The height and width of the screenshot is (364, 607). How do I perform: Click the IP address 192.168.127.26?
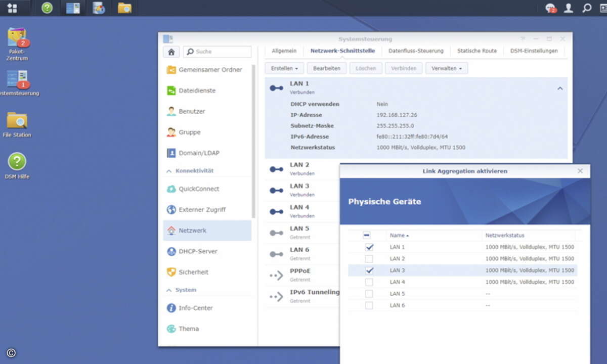(397, 115)
